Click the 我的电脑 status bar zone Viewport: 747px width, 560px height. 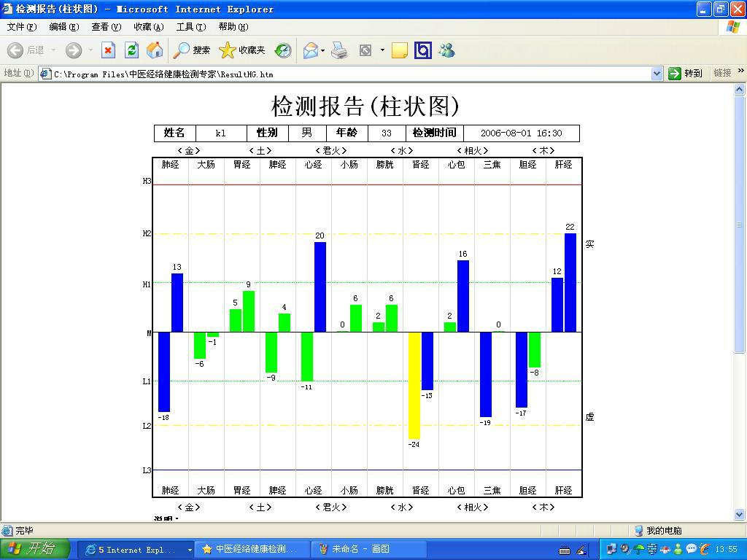pos(659,531)
